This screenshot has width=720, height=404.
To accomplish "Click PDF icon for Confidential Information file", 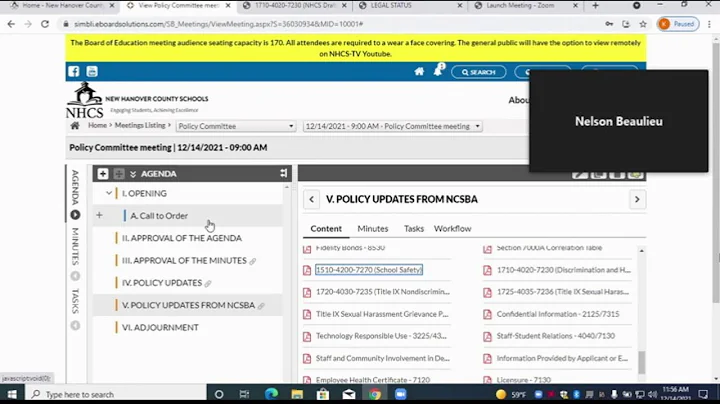I will 488,314.
